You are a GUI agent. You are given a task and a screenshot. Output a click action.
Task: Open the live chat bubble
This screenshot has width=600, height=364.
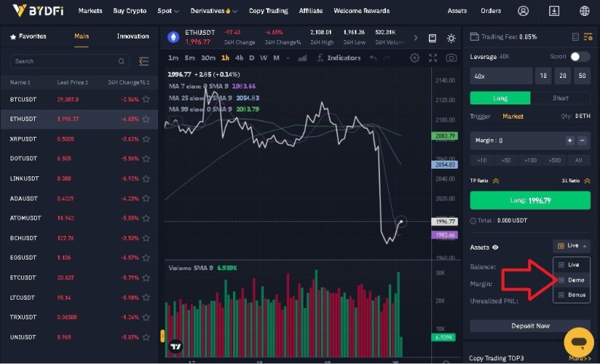point(579,342)
